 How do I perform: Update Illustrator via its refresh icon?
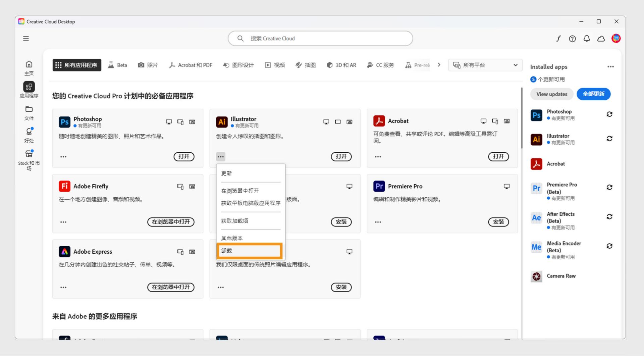pos(609,139)
